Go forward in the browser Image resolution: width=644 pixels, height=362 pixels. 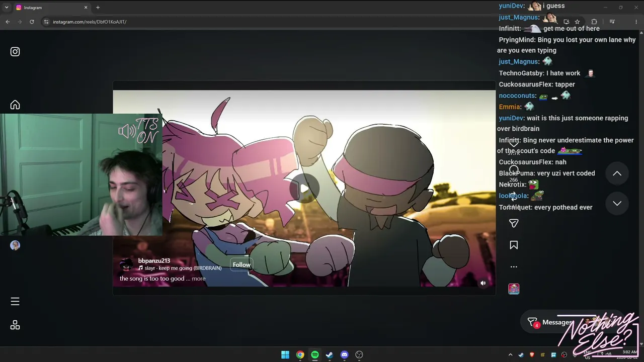pyautogui.click(x=20, y=22)
